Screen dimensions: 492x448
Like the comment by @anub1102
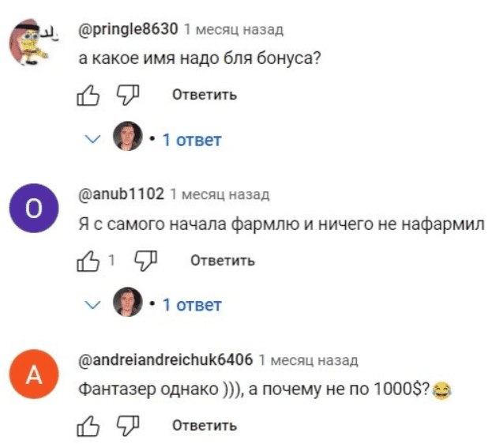(x=86, y=261)
